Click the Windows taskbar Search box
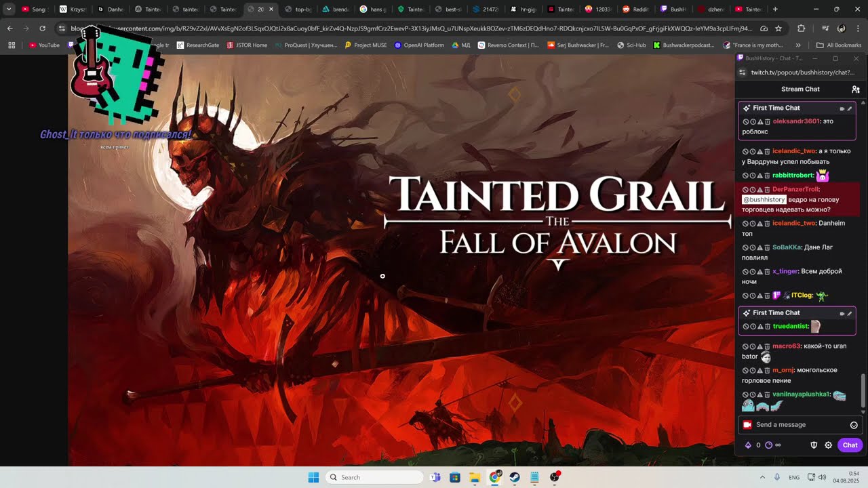This screenshot has width=868, height=488. [x=374, y=478]
